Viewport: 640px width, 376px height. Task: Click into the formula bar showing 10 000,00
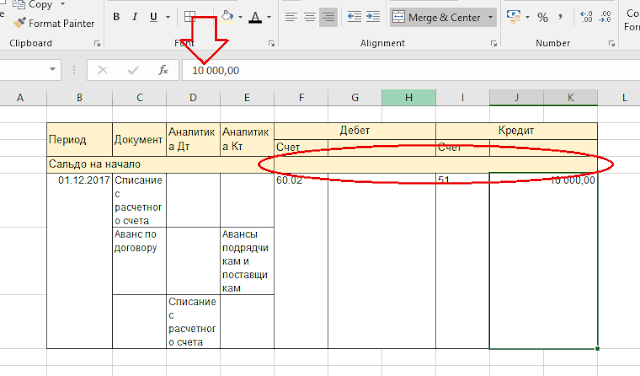pos(411,70)
